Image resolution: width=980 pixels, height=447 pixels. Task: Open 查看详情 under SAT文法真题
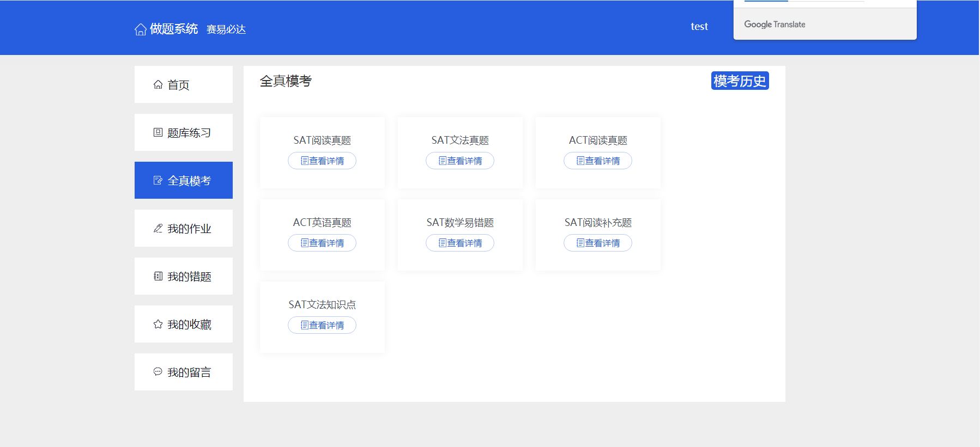click(460, 161)
